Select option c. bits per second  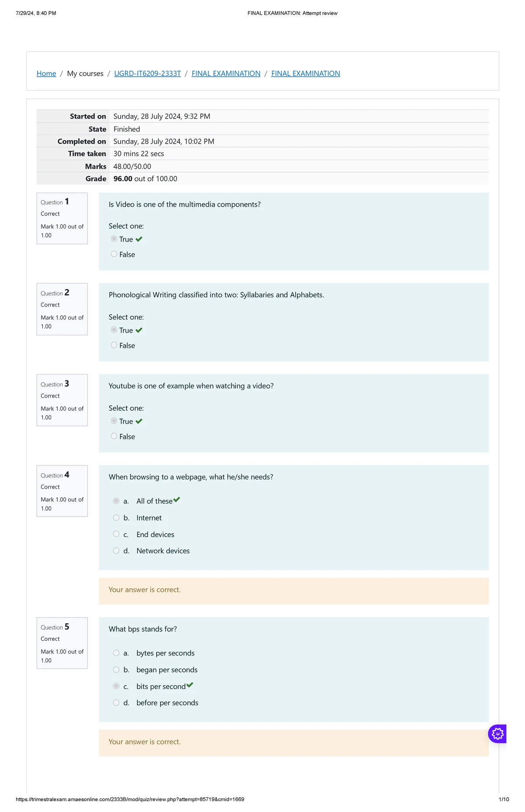click(116, 686)
